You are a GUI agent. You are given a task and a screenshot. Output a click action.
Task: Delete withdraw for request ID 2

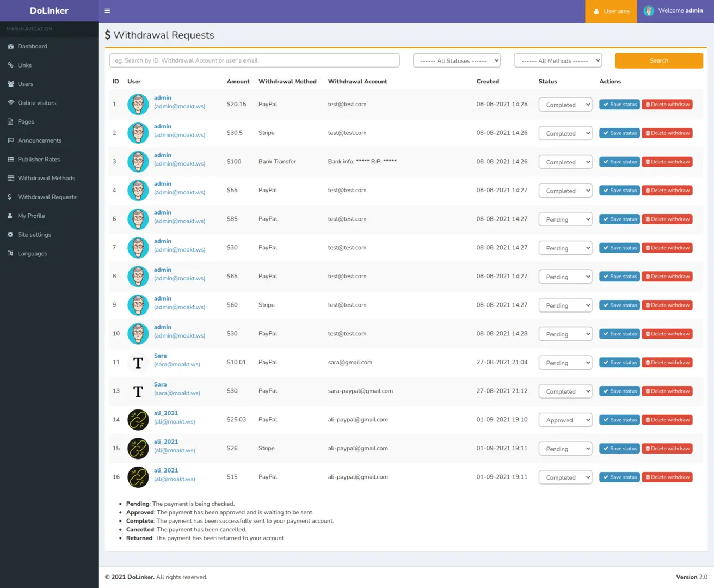[x=667, y=133]
